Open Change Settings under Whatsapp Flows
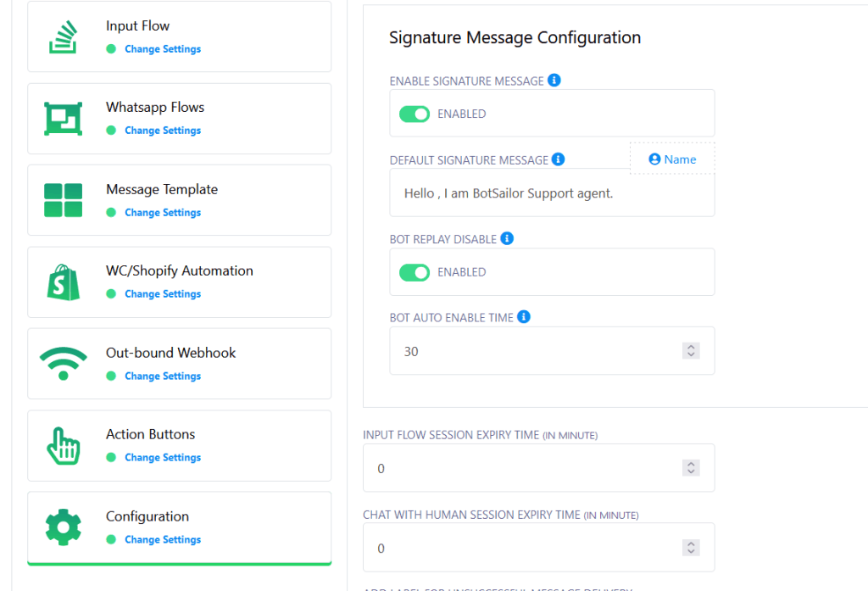The image size is (868, 591). tap(163, 131)
